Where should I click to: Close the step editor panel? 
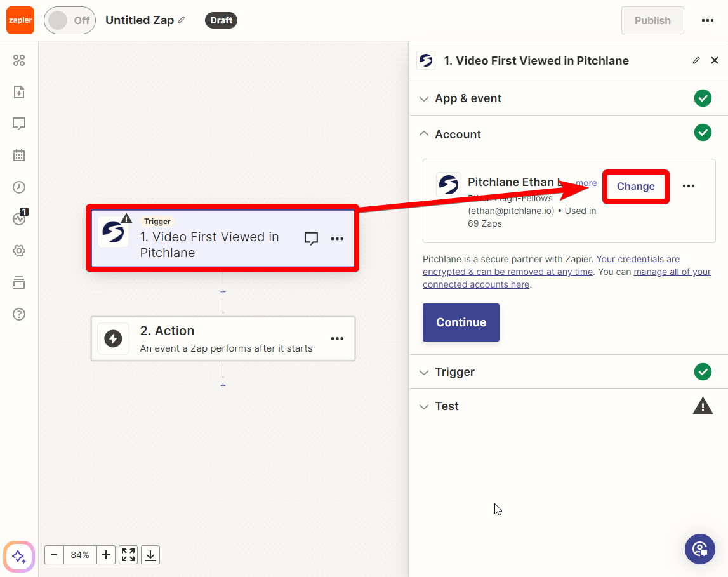[715, 60]
